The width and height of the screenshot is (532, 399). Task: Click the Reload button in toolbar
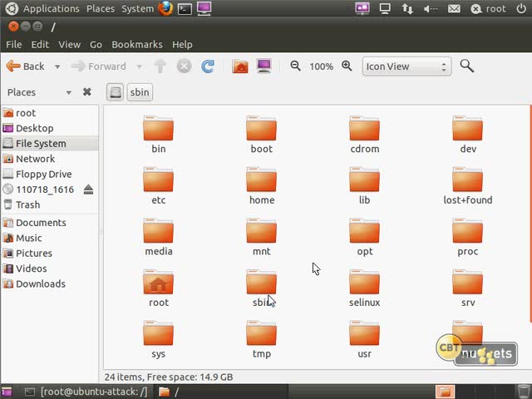(208, 66)
